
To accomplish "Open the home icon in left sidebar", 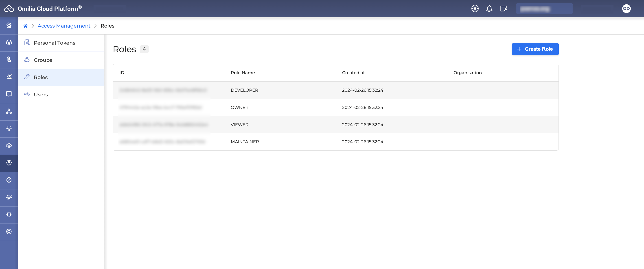I will (x=9, y=25).
